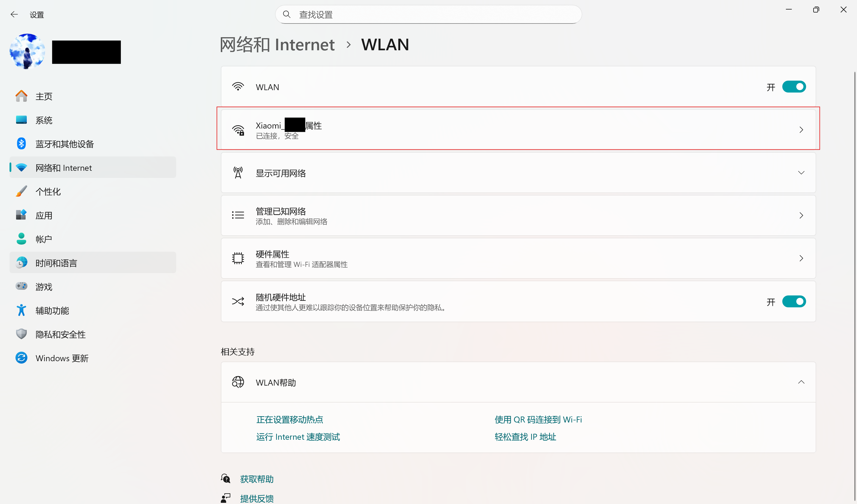The image size is (857, 504).
Task: Open the 运行 Internet 速度测试 link
Action: pyautogui.click(x=298, y=437)
